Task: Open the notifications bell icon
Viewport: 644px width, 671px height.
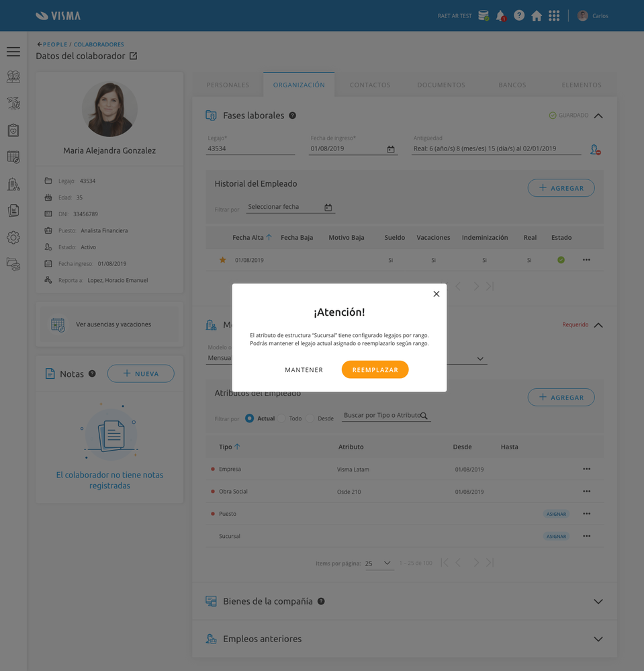Action: pyautogui.click(x=501, y=16)
